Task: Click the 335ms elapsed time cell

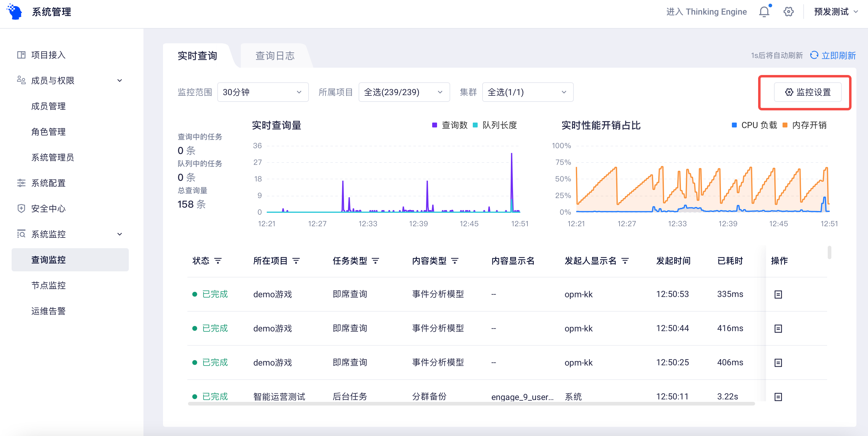Action: click(730, 294)
